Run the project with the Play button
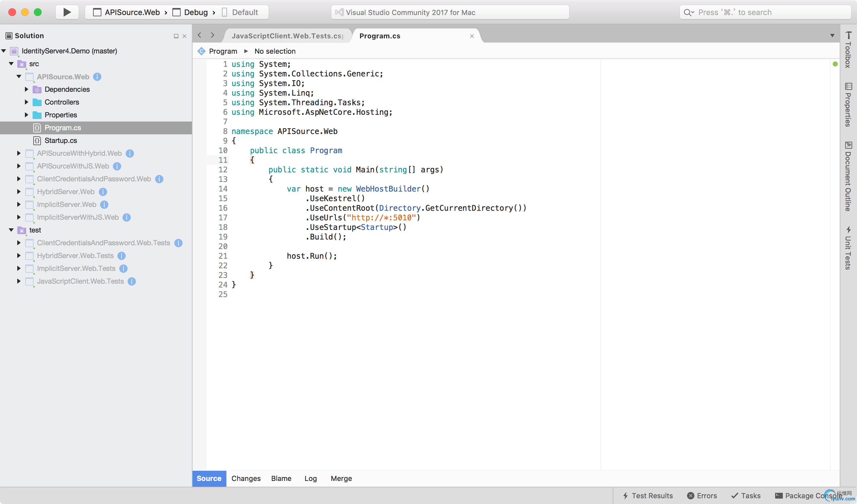Screen dimensions: 857x504 point(67,12)
